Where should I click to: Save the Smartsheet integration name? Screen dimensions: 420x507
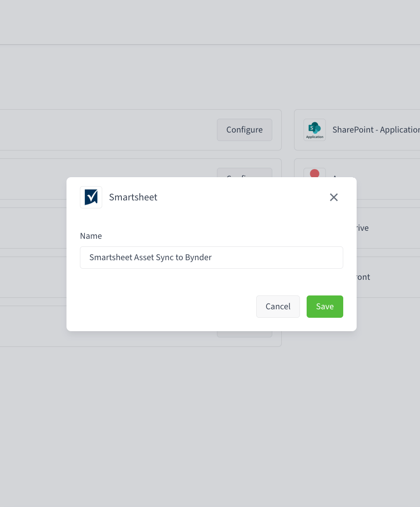point(325,307)
